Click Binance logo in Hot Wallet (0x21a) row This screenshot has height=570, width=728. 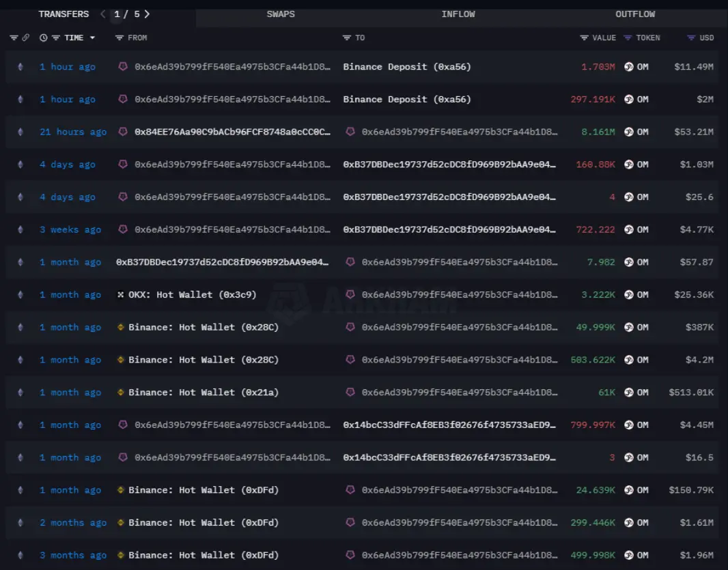coord(121,392)
